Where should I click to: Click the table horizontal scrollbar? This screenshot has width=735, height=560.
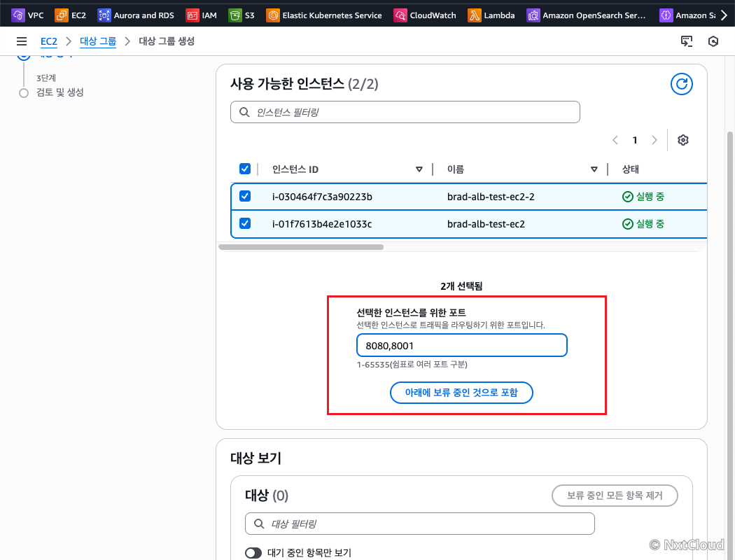point(301,247)
